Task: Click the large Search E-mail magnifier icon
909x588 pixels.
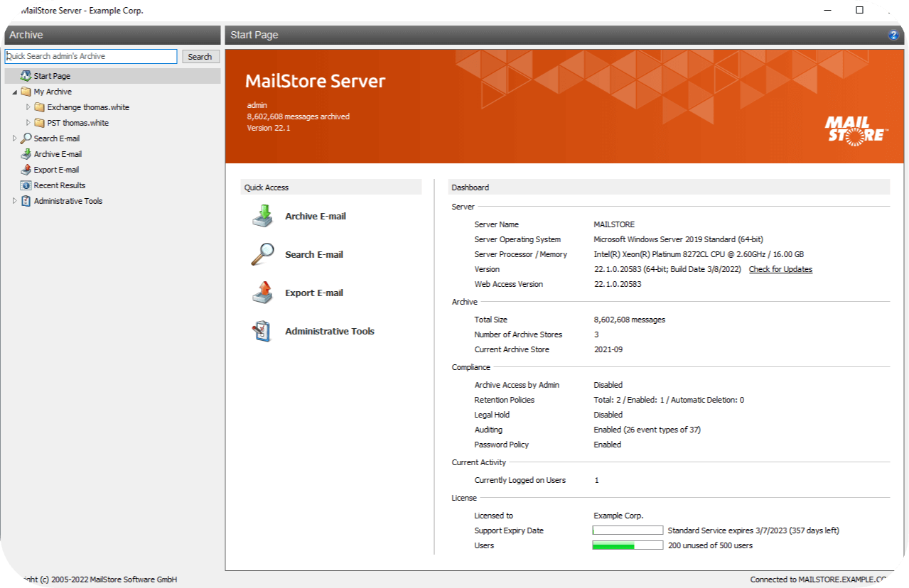Action: 262,254
